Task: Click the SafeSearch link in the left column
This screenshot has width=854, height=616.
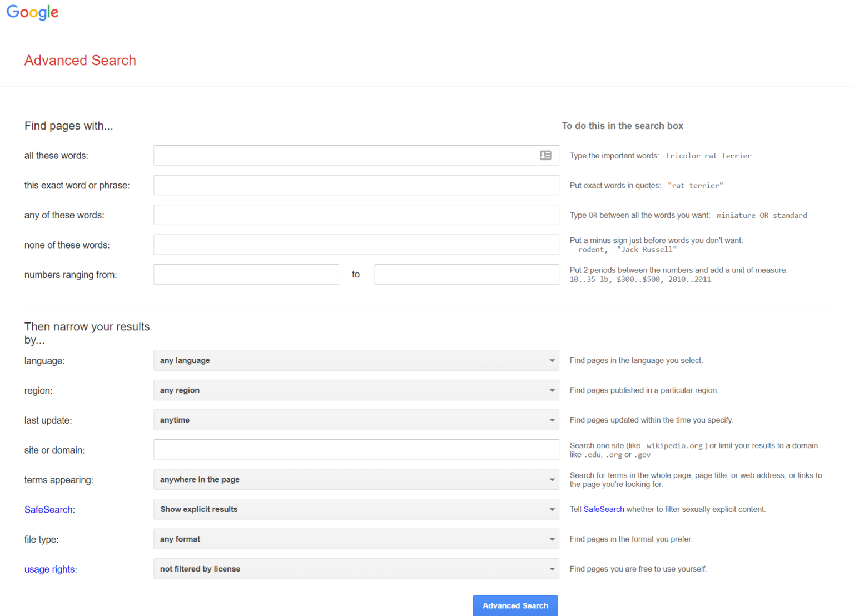Action: tap(48, 509)
